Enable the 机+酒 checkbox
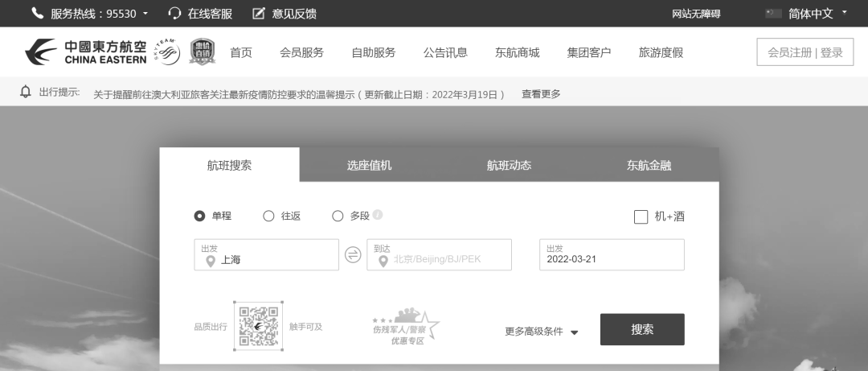868x371 pixels. 641,216
